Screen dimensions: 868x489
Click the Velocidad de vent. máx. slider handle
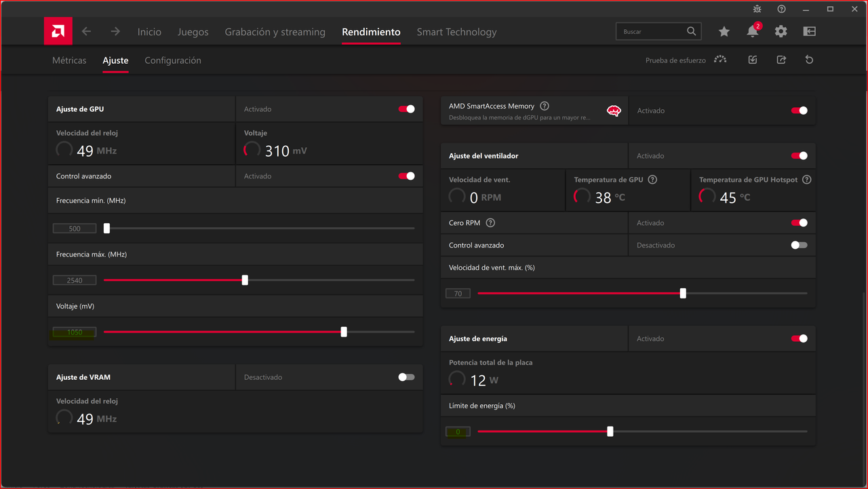coord(683,293)
